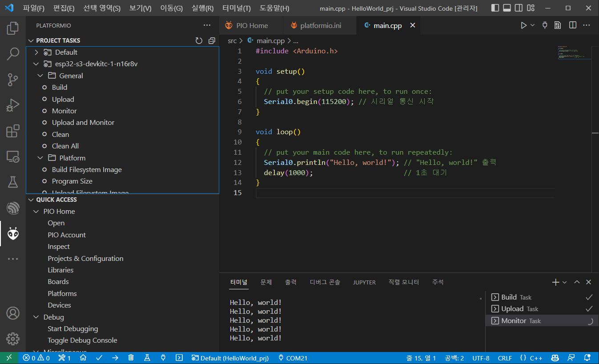Open the Explorer view in activity bar
Image resolution: width=599 pixels, height=364 pixels.
point(13,29)
